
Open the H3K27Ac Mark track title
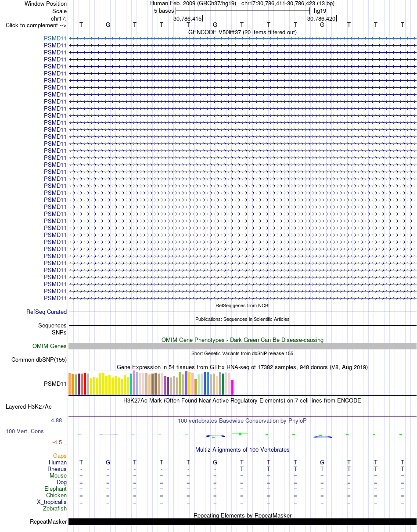pos(242,401)
